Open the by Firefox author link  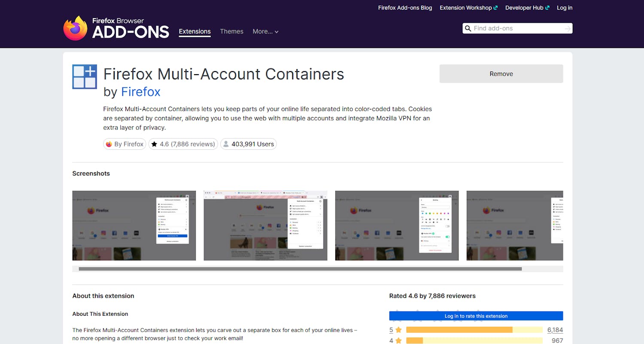(141, 92)
